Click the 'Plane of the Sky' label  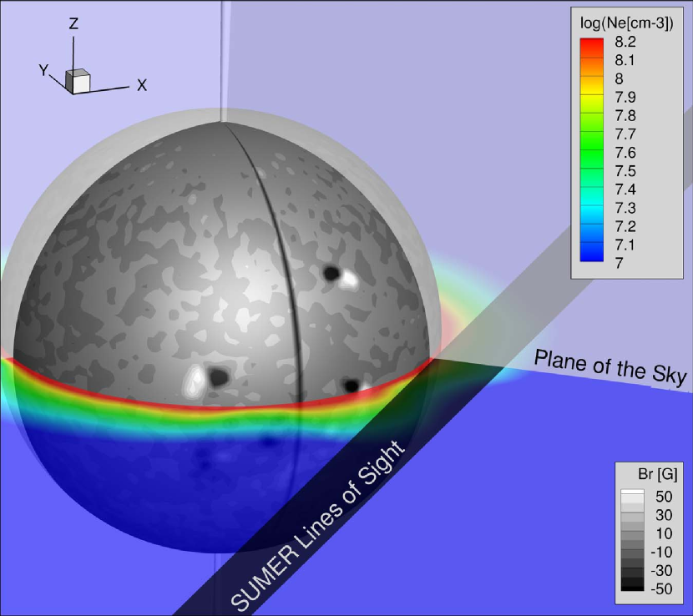coord(610,367)
